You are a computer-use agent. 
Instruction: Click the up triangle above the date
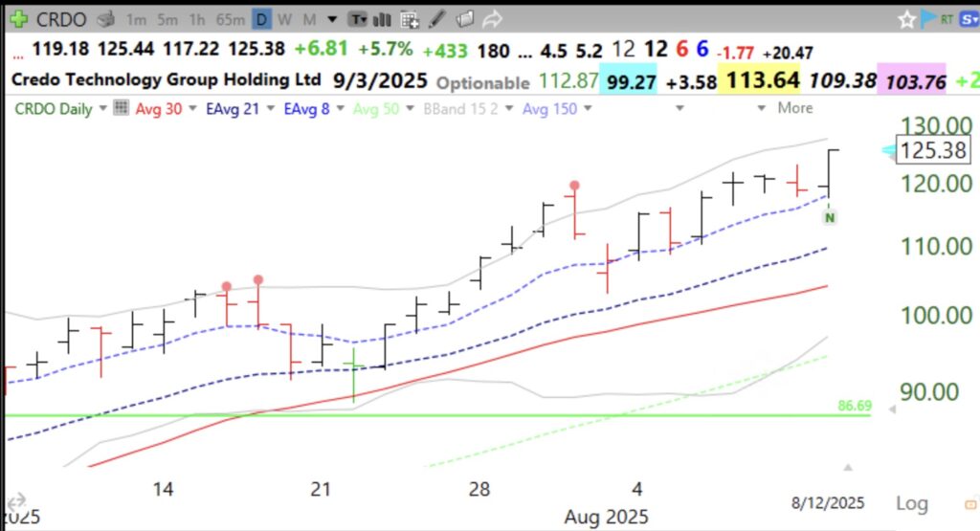pos(848,467)
